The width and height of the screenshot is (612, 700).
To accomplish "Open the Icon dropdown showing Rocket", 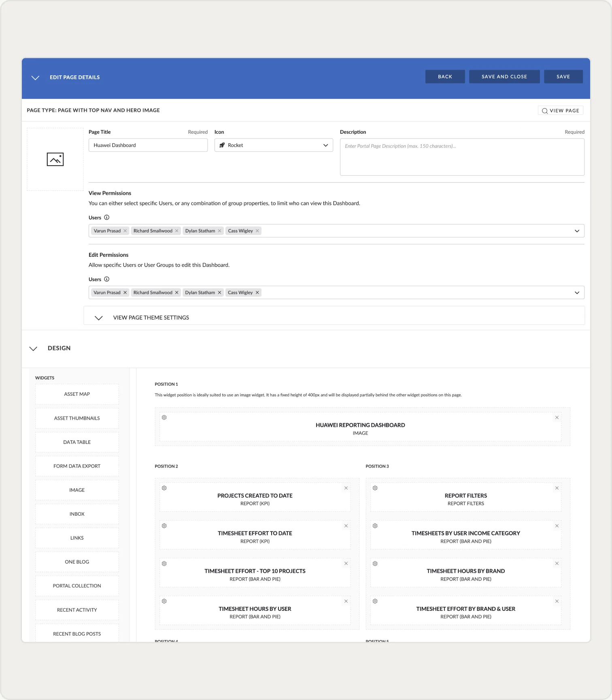I will (x=274, y=145).
